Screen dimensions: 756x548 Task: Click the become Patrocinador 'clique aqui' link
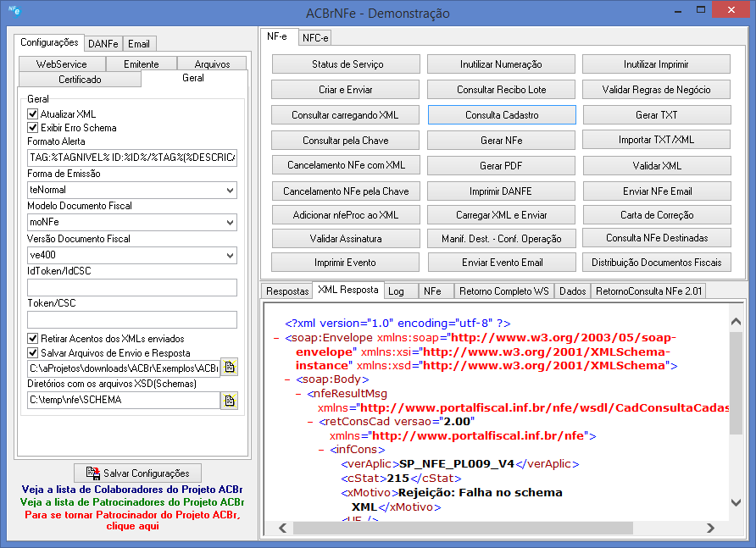(x=132, y=520)
